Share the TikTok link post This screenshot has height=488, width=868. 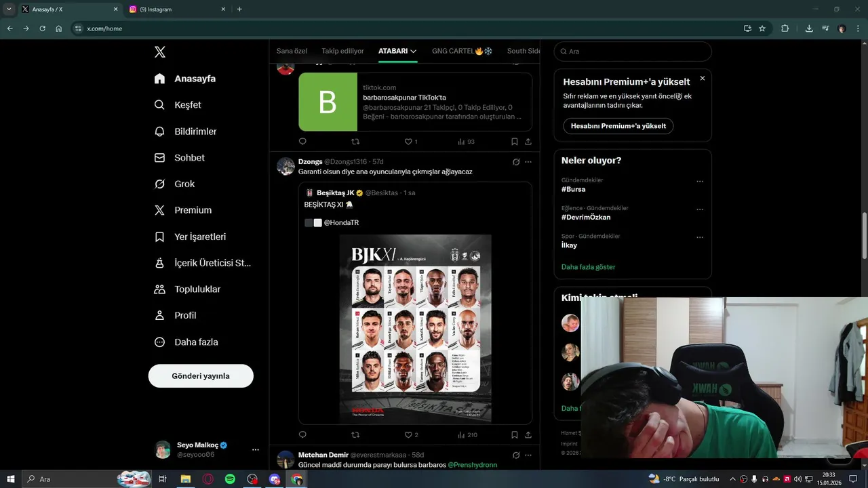[528, 142]
